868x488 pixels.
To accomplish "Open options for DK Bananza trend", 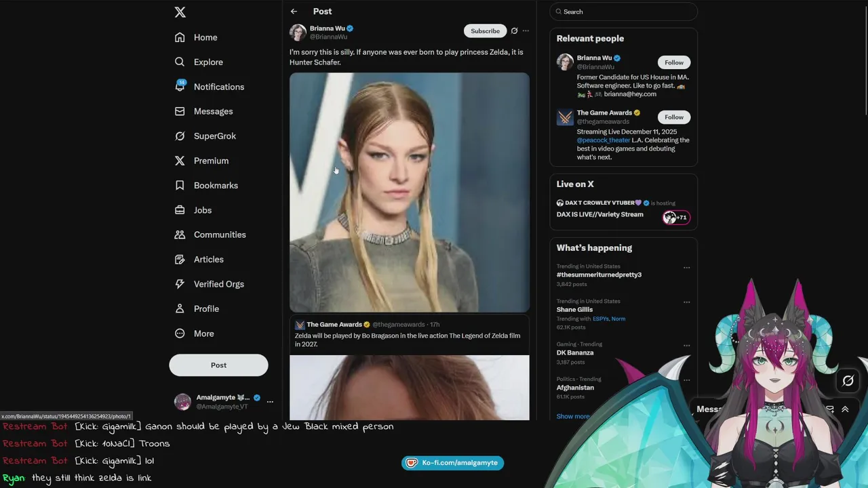I will click(x=686, y=345).
